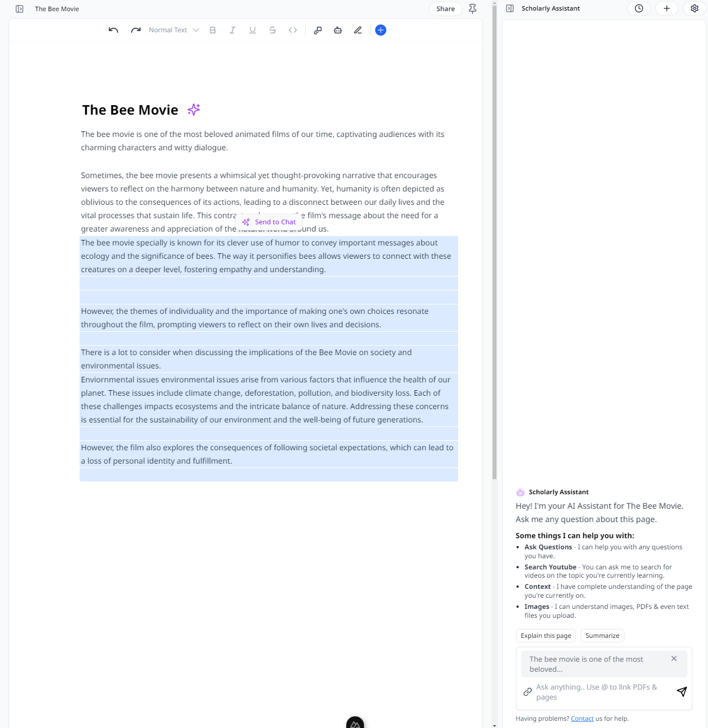
Task: Toggle underline formatting
Action: 253,30
